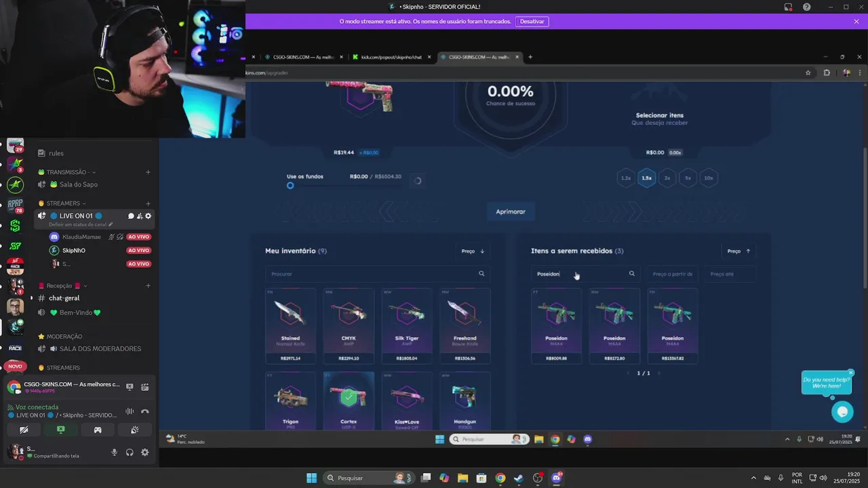Add channel to Recepção category
The image size is (868, 488).
pyautogui.click(x=148, y=286)
